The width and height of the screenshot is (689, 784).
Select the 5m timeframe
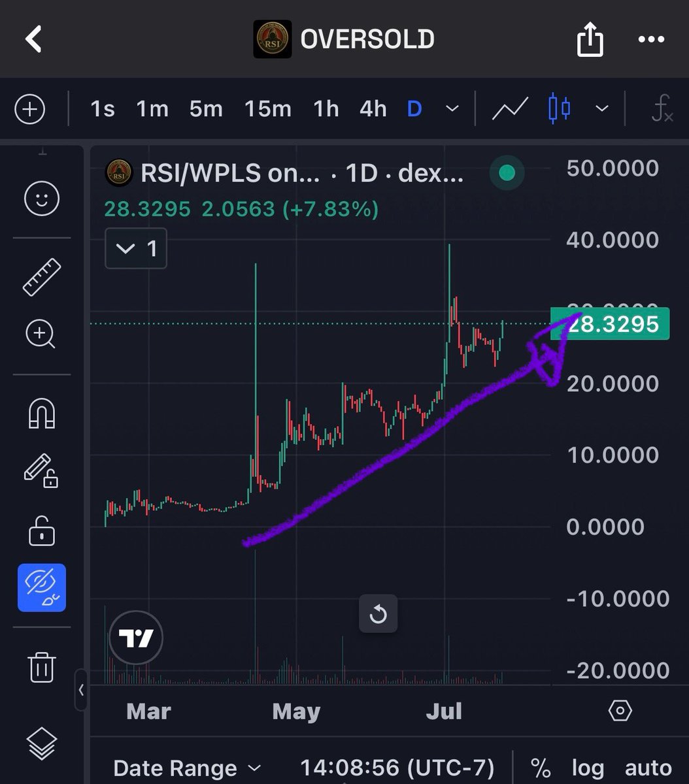pyautogui.click(x=206, y=109)
